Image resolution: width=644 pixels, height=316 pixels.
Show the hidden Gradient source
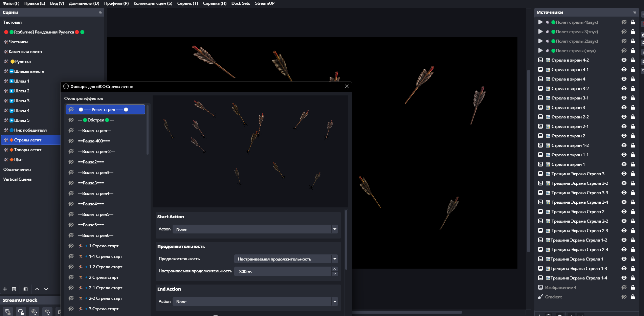pyautogui.click(x=624, y=297)
